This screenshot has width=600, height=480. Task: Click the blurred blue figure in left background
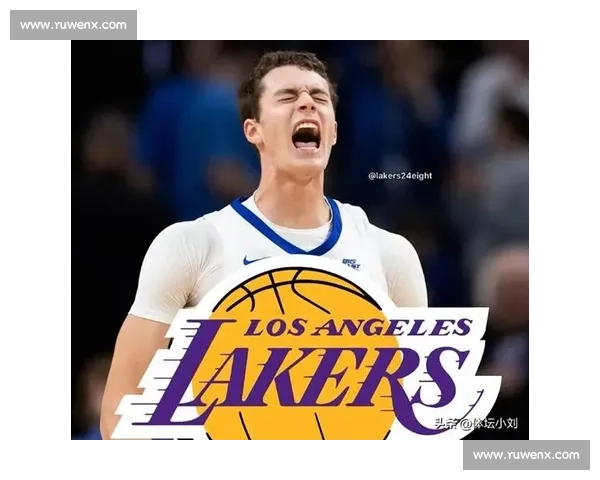(185, 150)
